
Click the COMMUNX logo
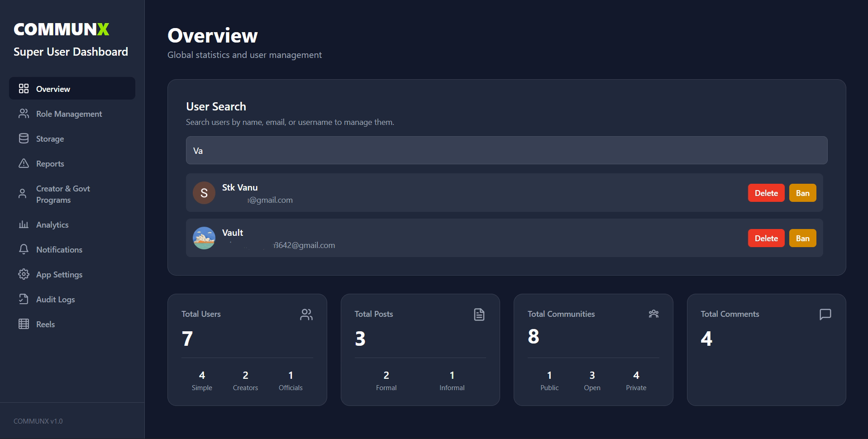[62, 30]
